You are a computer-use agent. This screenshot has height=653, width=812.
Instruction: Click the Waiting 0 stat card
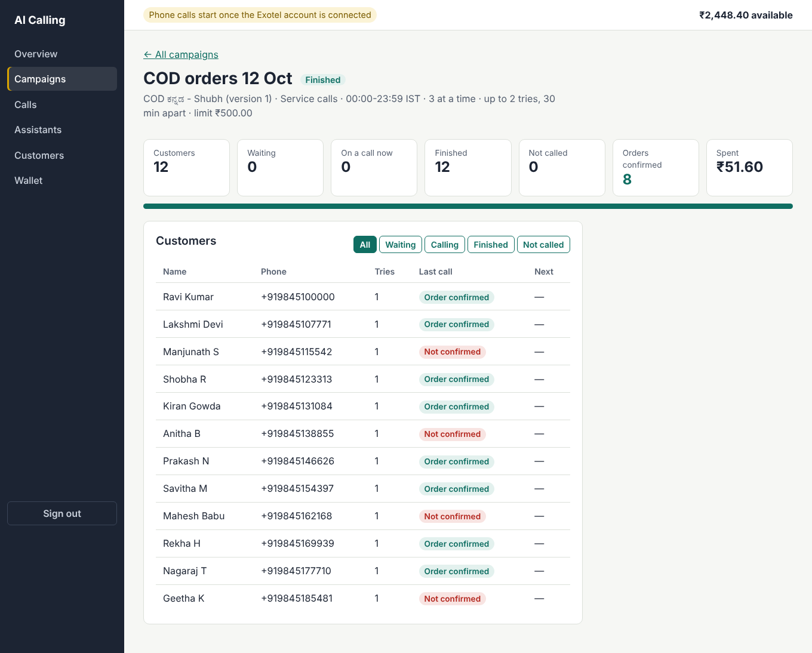[280, 168]
